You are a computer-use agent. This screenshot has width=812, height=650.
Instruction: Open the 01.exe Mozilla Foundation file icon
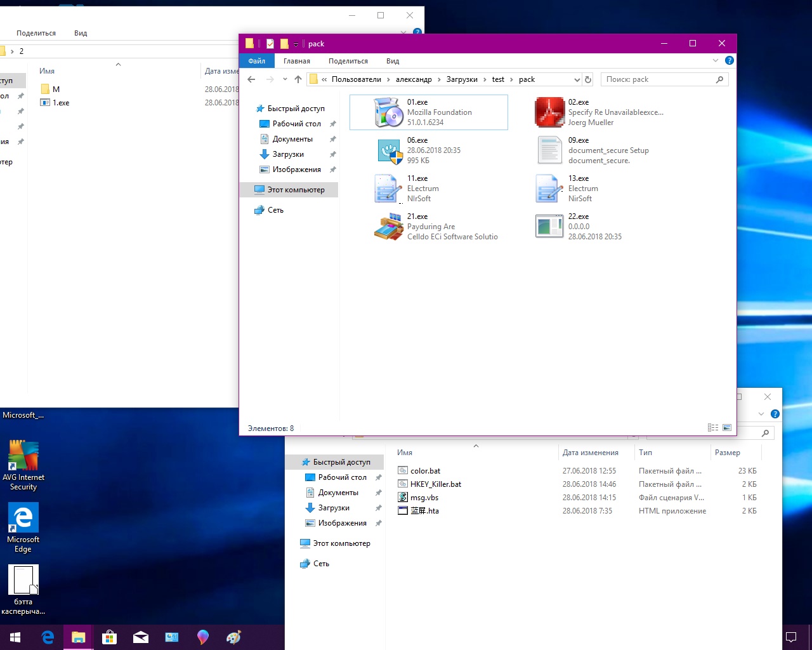point(389,112)
